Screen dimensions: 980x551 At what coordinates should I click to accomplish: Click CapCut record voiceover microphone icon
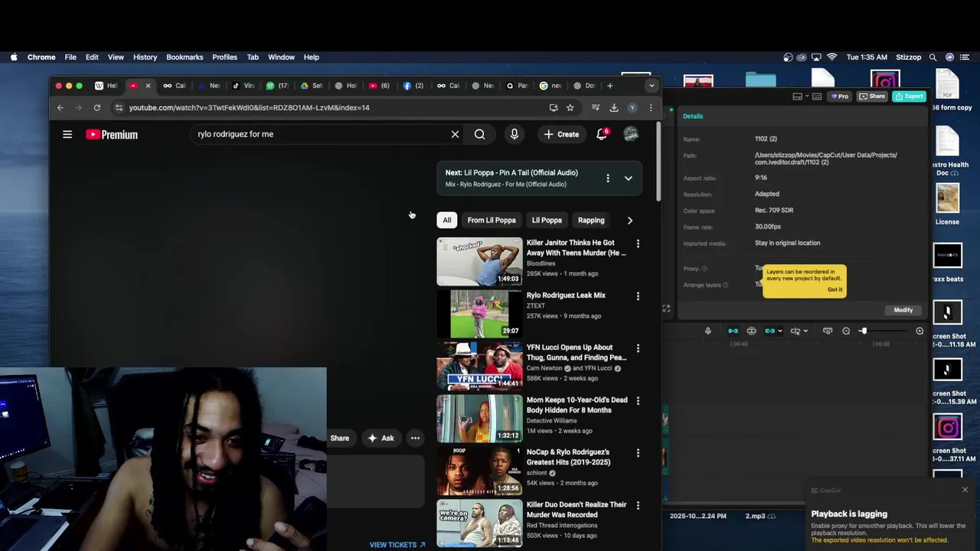[708, 331]
